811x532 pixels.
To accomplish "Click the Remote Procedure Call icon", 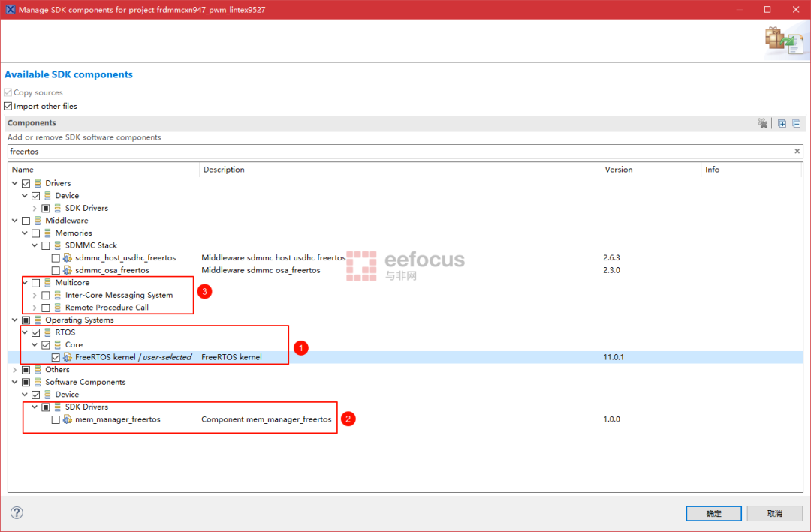I will point(57,307).
